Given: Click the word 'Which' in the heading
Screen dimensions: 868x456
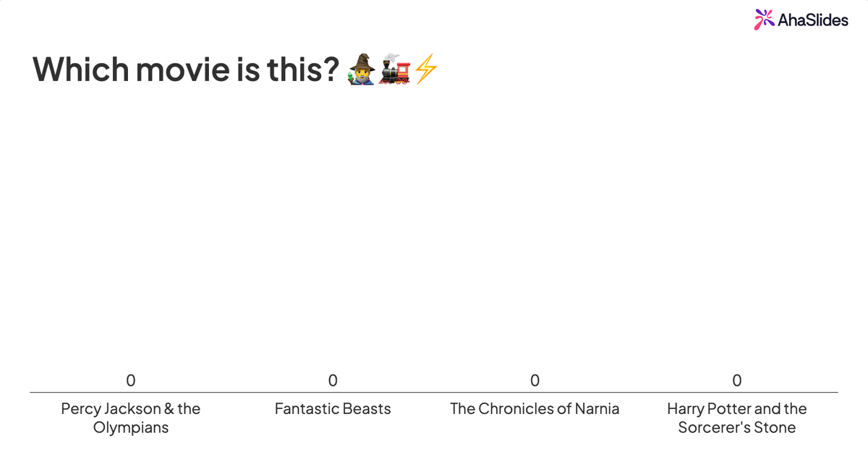Looking at the screenshot, I should coord(81,69).
